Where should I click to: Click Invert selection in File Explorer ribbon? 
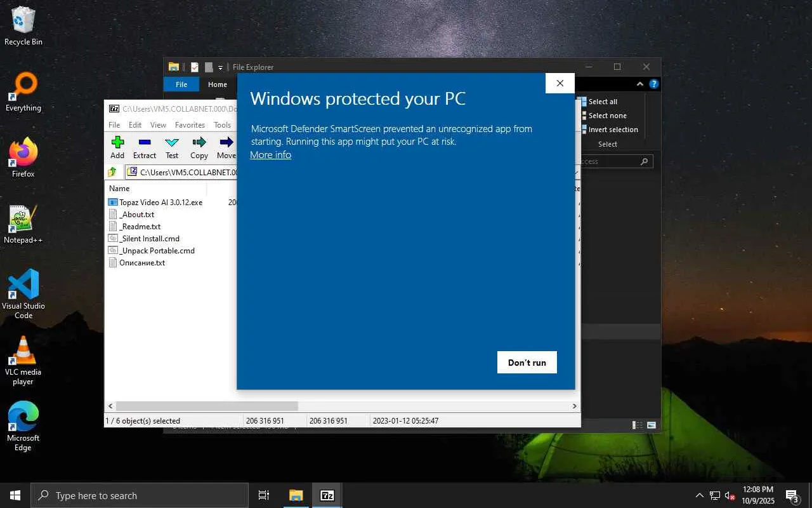(x=610, y=130)
